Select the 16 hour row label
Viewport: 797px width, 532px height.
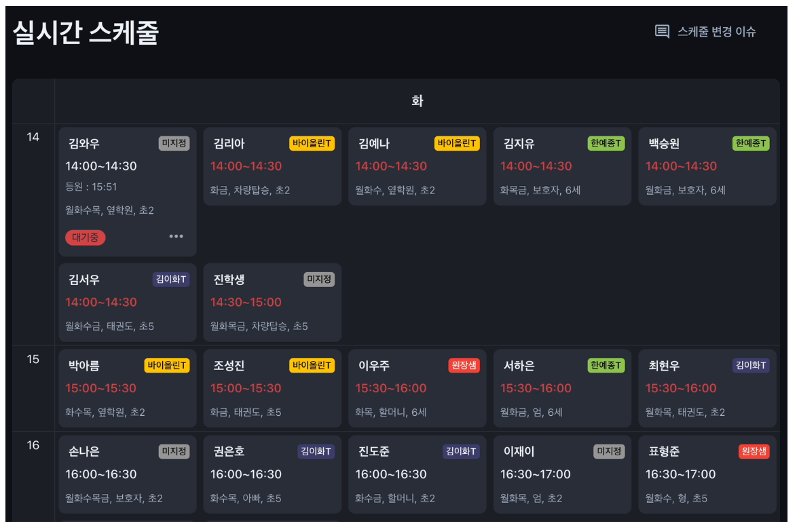(x=33, y=445)
